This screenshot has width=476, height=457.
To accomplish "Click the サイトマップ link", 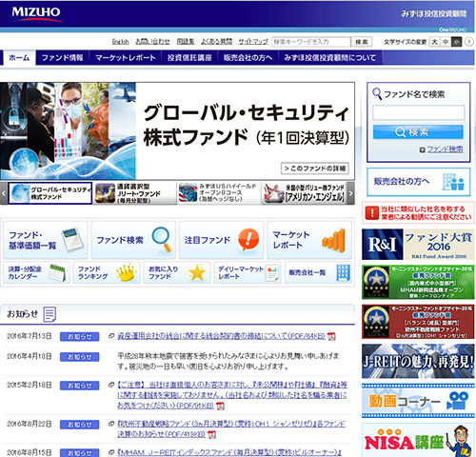I will 253,42.
